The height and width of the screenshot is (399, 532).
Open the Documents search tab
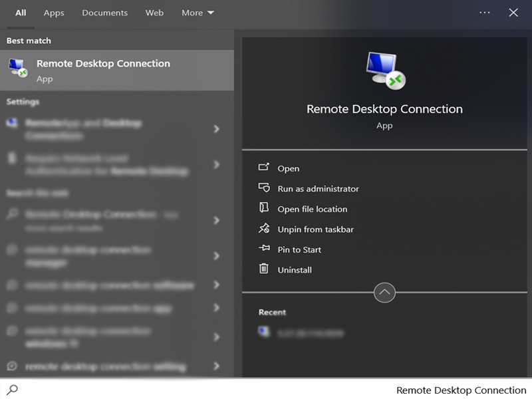(105, 13)
